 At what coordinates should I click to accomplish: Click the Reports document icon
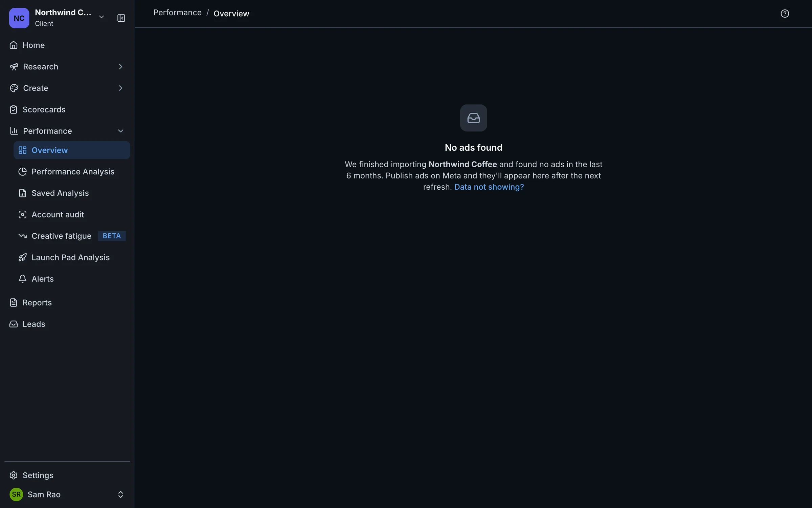[14, 302]
